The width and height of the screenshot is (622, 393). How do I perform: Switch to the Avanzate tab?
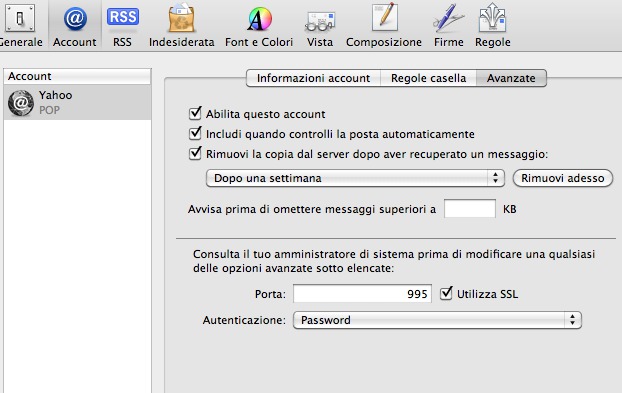[511, 78]
